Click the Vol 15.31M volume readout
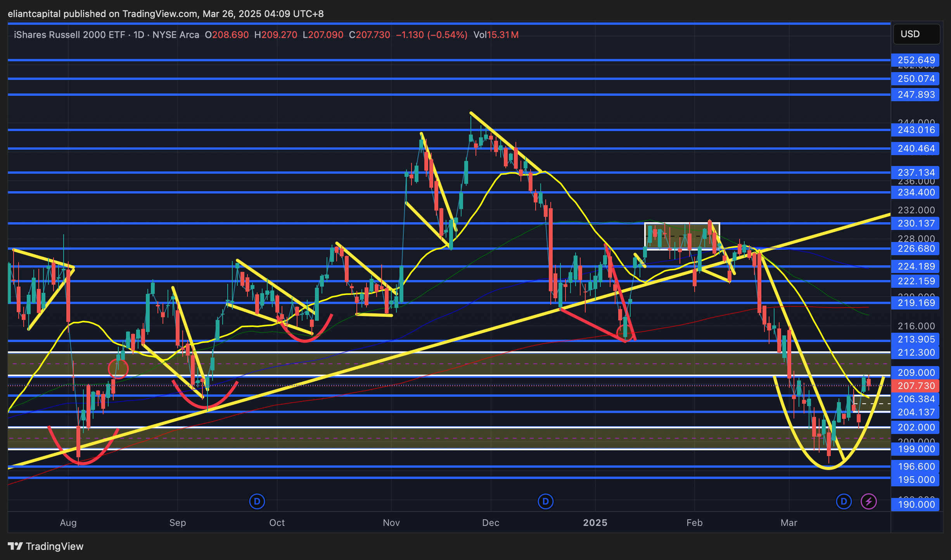 (x=496, y=35)
